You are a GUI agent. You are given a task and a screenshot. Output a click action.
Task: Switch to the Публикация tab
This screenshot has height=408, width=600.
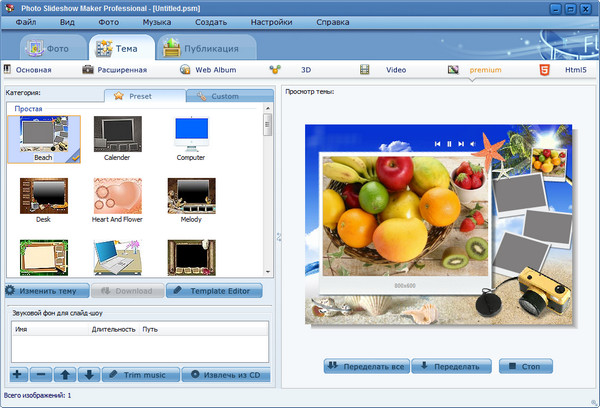[x=207, y=48]
